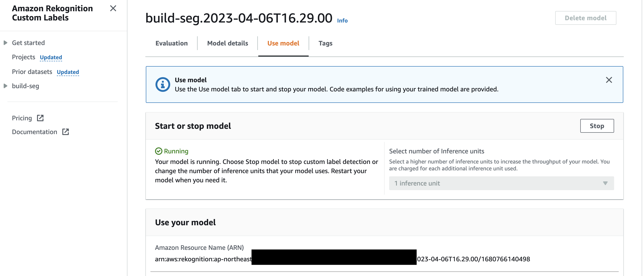The image size is (644, 276).
Task: Open the Info link beside model name
Action: 342,21
